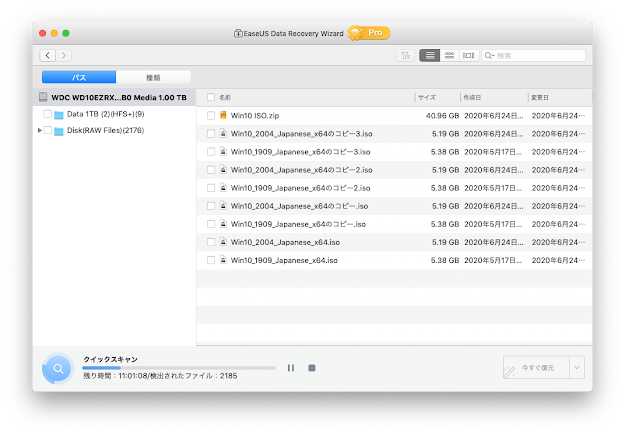Toggle the select-all checkbox in header
The width and height of the screenshot is (625, 435).
211,97
